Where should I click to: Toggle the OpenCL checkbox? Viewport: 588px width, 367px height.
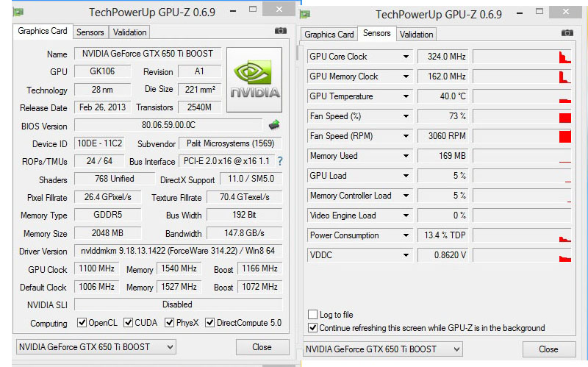pyautogui.click(x=82, y=322)
